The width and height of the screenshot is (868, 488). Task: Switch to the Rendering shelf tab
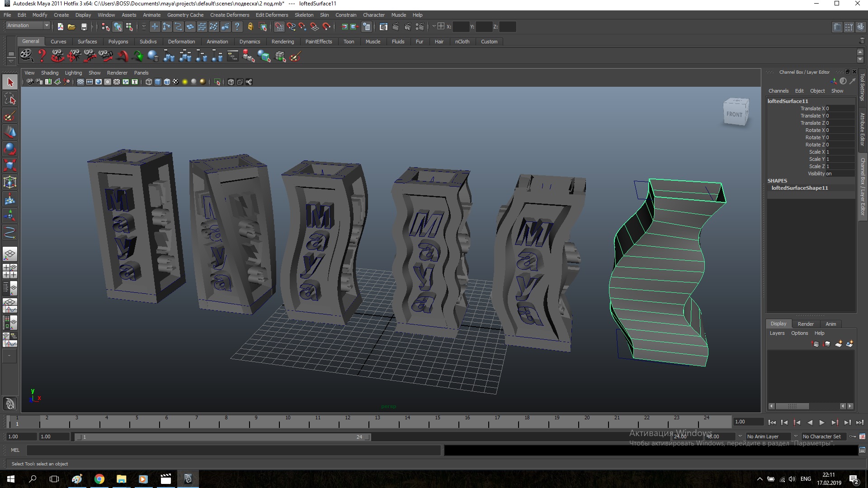pos(283,42)
